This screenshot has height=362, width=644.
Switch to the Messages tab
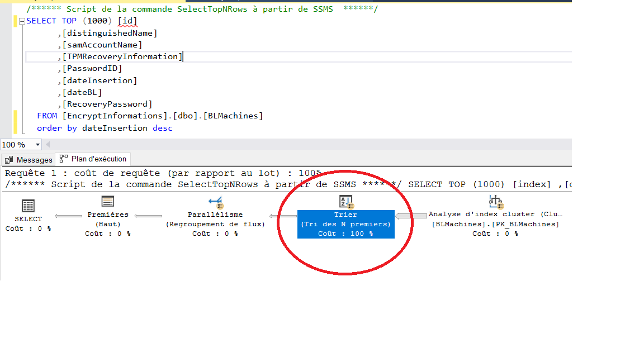[x=29, y=160]
